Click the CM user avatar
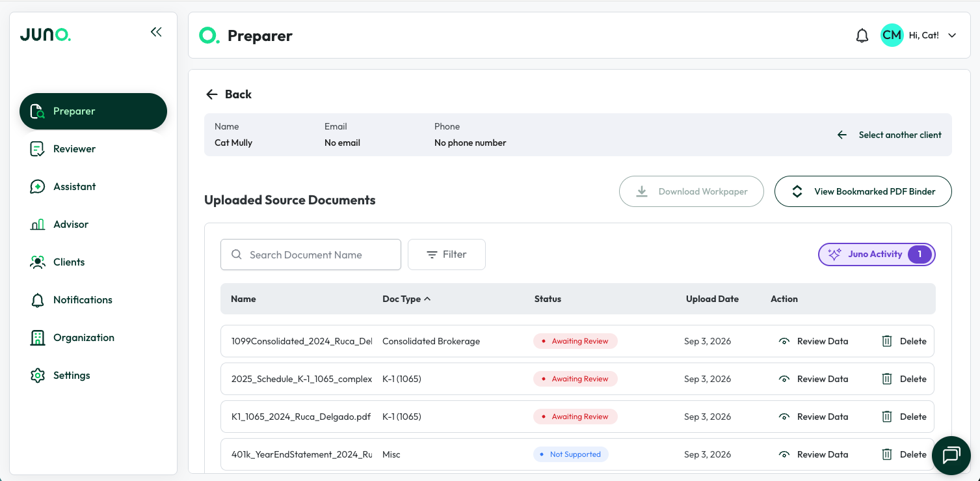This screenshot has width=980, height=481. tap(892, 35)
